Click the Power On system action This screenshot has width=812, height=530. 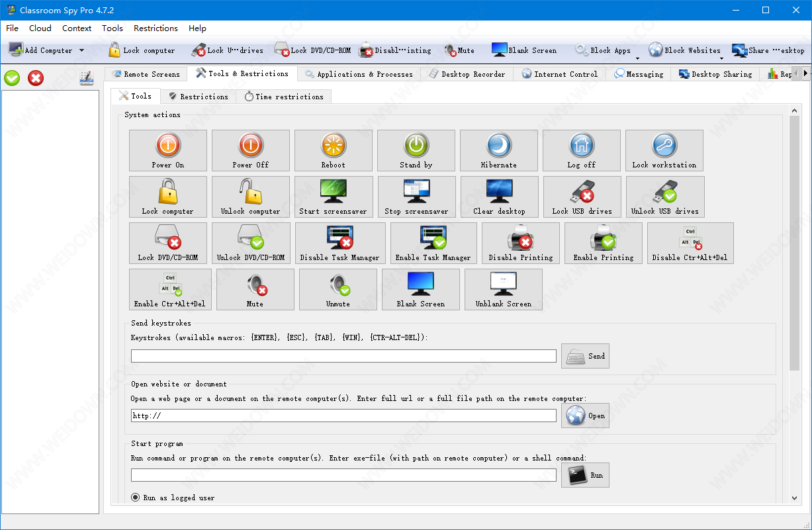[x=168, y=150]
